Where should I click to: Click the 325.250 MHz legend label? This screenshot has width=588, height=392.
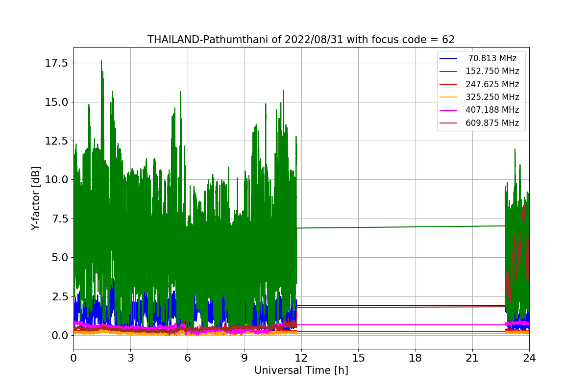point(492,97)
